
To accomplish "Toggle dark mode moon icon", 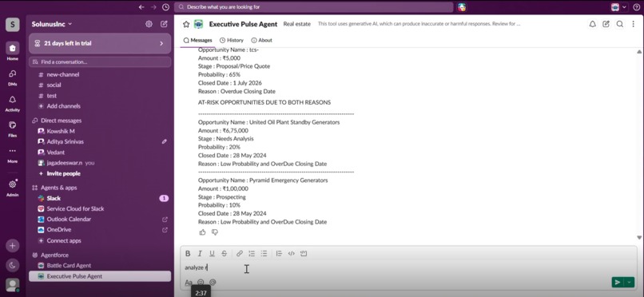I will click(12, 265).
